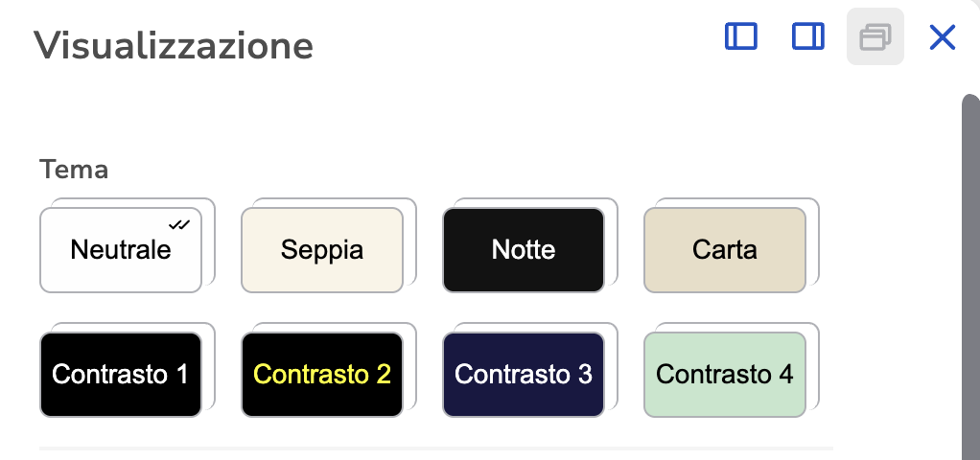Image resolution: width=980 pixels, height=460 pixels.
Task: Apply the Contrasto 1 theme
Action: [121, 375]
